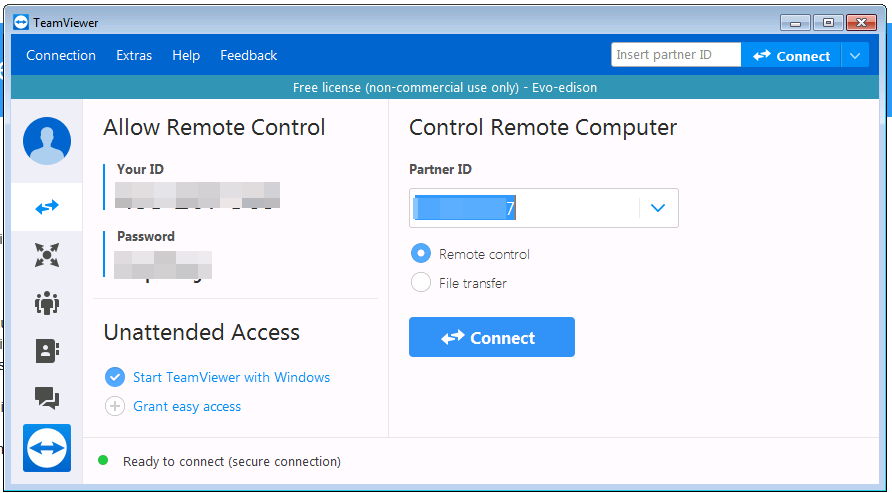Focus the Insert partner ID field
The height and width of the screenshot is (493, 892).
[676, 55]
